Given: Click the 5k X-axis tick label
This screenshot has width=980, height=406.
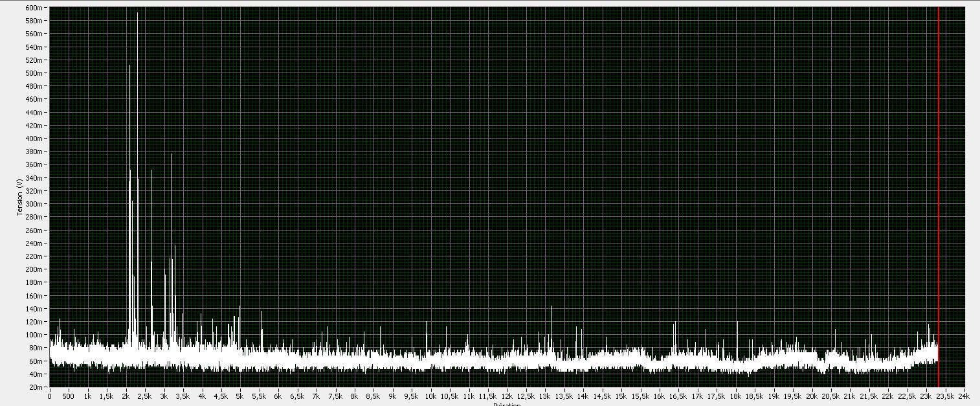Looking at the screenshot, I should pos(240,396).
